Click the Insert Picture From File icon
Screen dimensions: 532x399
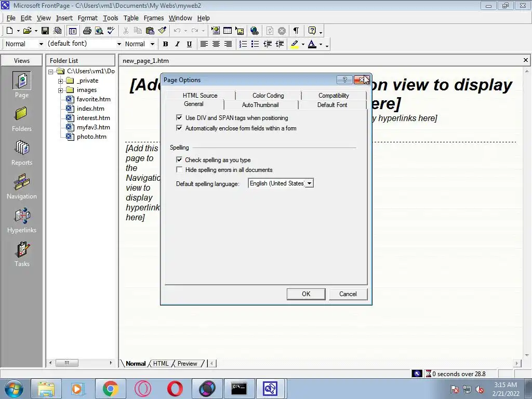pyautogui.click(x=240, y=31)
